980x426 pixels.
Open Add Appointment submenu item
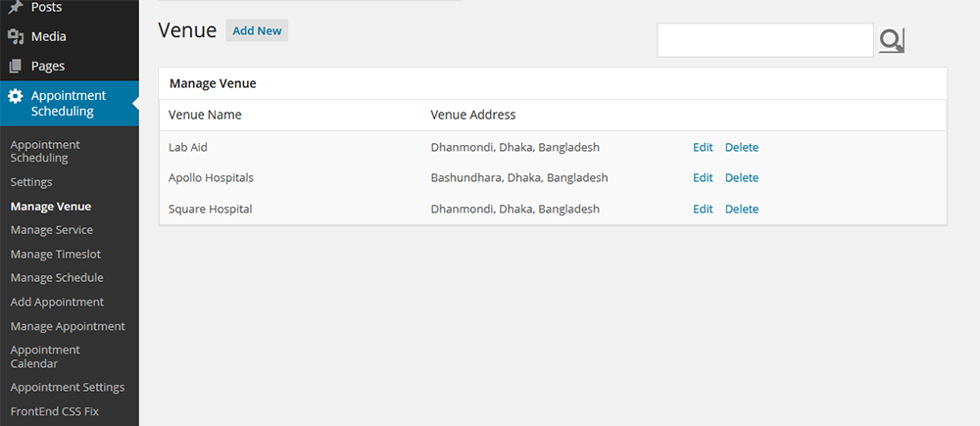pos(57,302)
